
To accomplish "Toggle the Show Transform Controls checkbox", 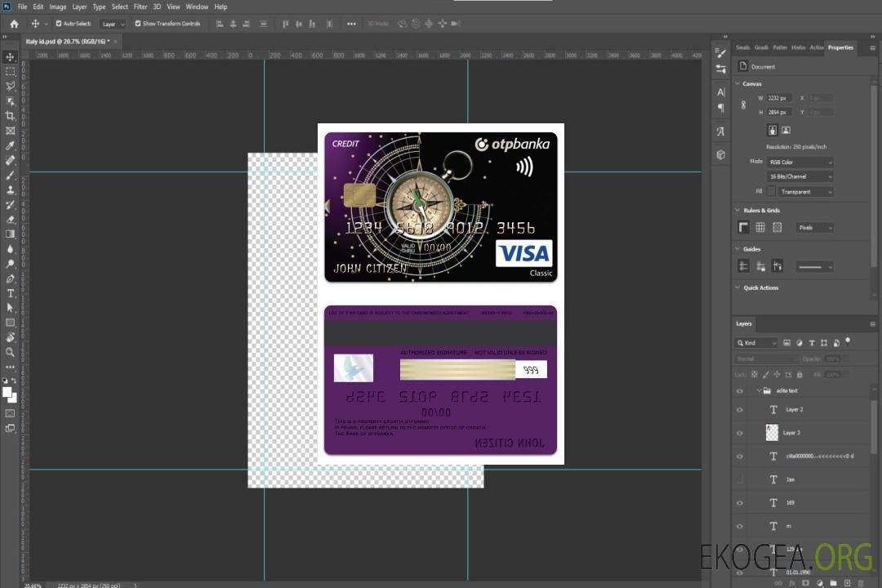I will click(x=138, y=24).
